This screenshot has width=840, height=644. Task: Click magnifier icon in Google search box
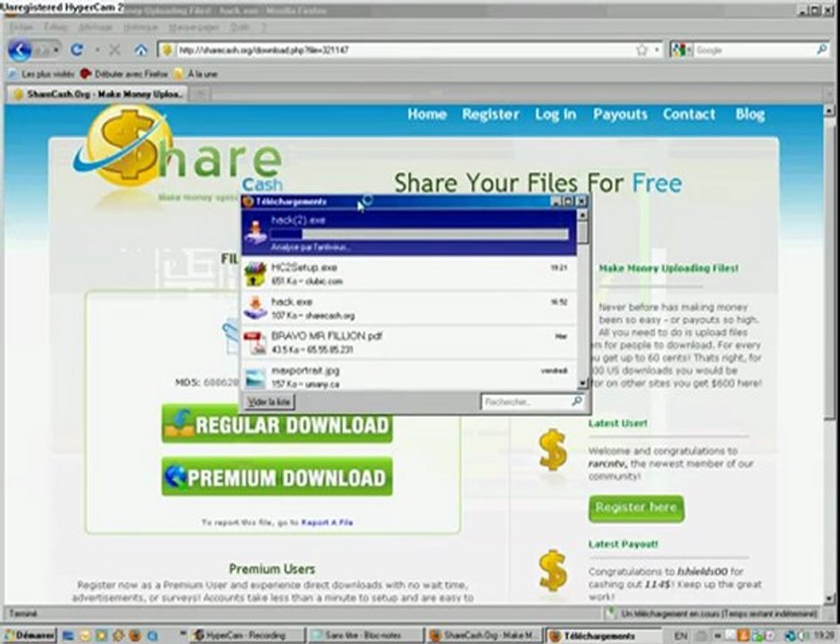click(821, 50)
